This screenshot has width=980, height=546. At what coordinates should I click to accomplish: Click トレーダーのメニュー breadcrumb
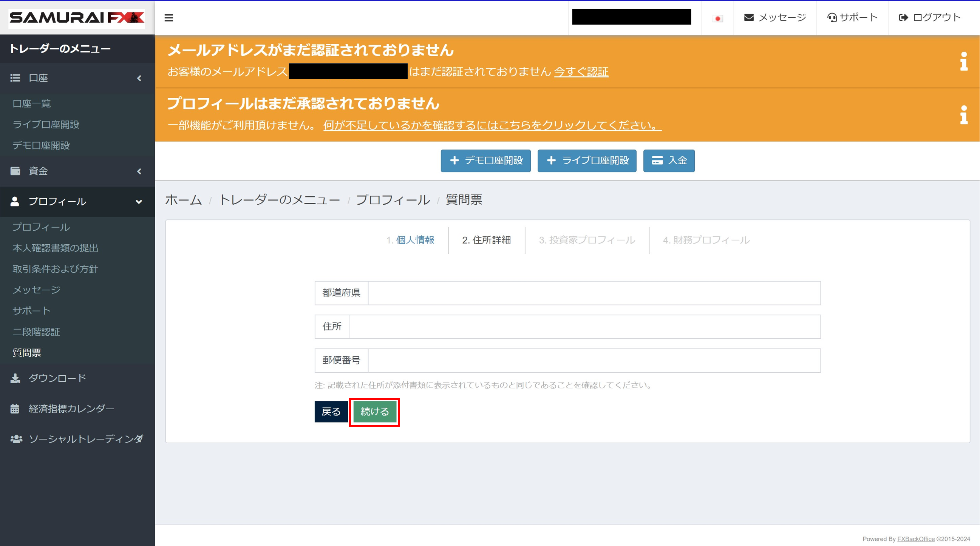[279, 200]
